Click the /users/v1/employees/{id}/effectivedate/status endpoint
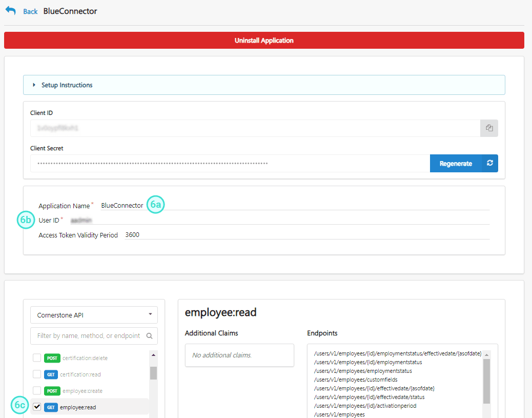Viewport: 532px width, 418px height. click(x=369, y=397)
